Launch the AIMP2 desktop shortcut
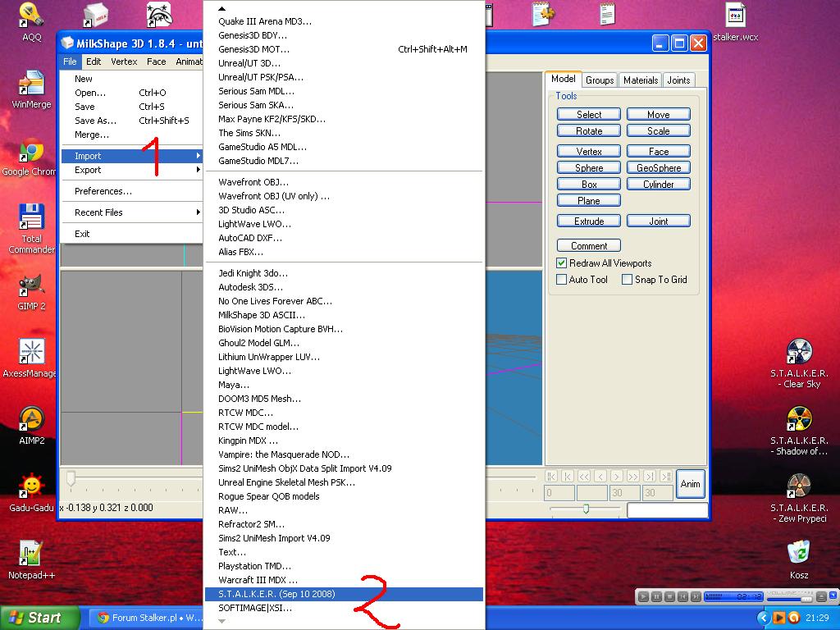This screenshot has width=840, height=630. click(32, 426)
